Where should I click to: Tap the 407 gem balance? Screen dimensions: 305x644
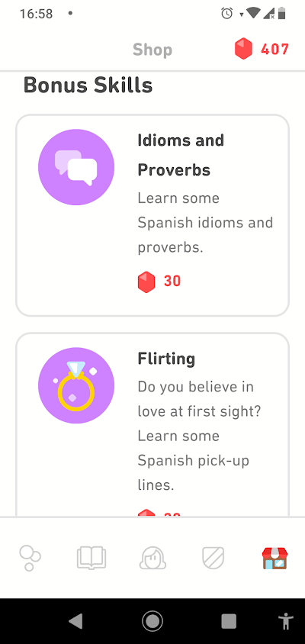click(x=275, y=50)
